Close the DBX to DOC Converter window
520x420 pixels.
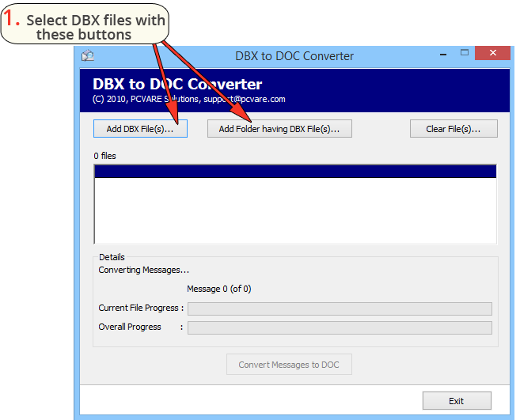point(492,53)
